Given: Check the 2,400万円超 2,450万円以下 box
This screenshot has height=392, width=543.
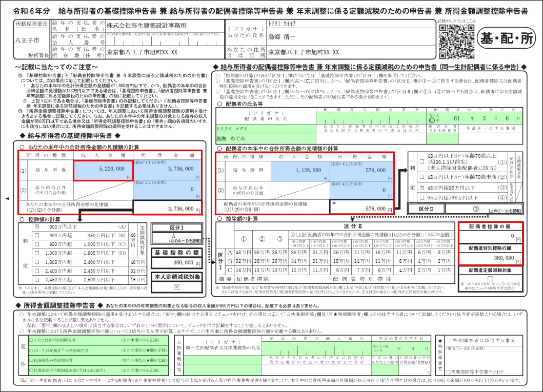Looking at the screenshot, I should click(x=37, y=271).
